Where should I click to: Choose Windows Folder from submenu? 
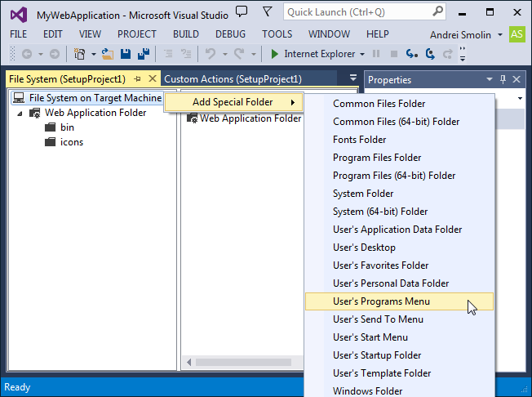click(x=399, y=390)
